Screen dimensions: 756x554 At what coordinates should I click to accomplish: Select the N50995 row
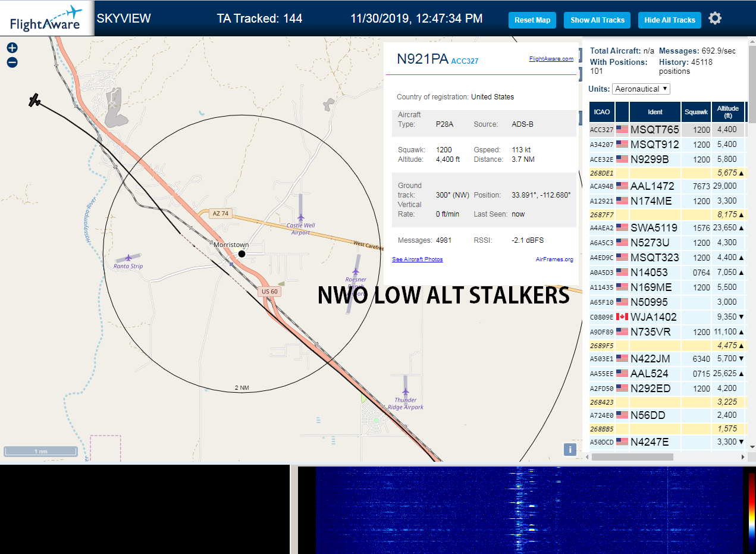(668, 302)
